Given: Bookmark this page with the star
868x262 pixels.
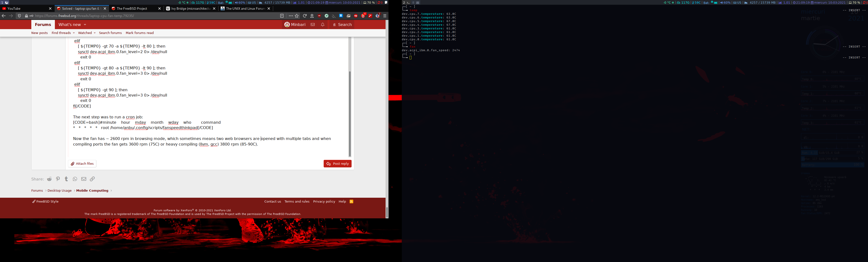Looking at the screenshot, I should click(297, 16).
